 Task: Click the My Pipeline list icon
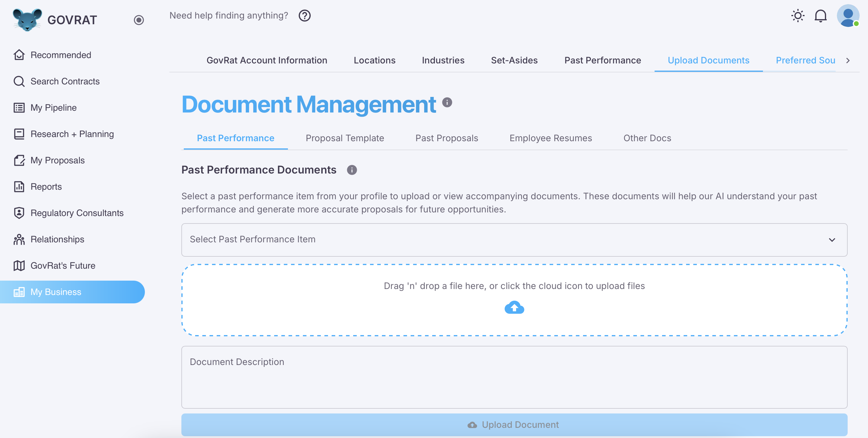19,107
